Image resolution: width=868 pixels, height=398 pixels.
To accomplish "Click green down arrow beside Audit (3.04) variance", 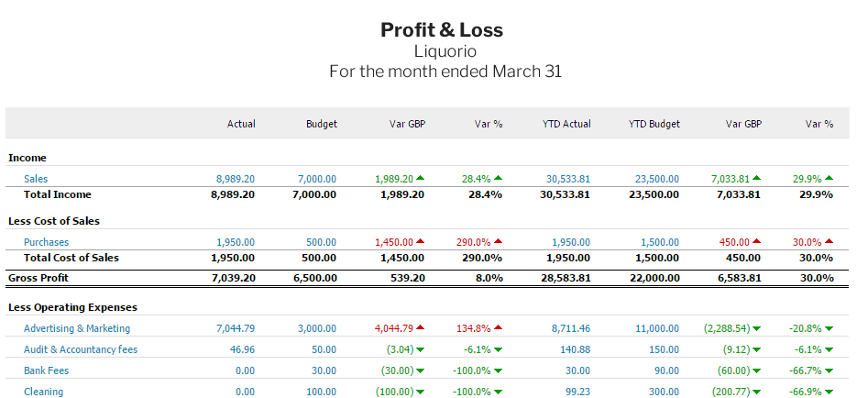I will (421, 349).
